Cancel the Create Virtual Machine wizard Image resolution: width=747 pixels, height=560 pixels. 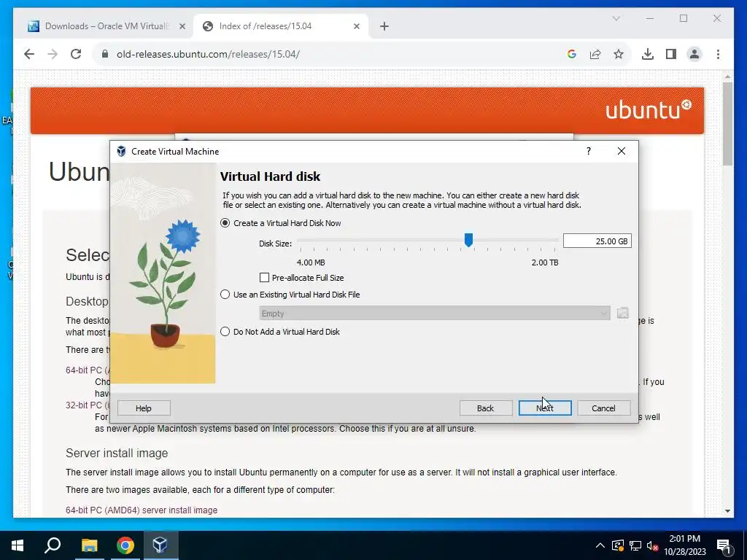(603, 408)
